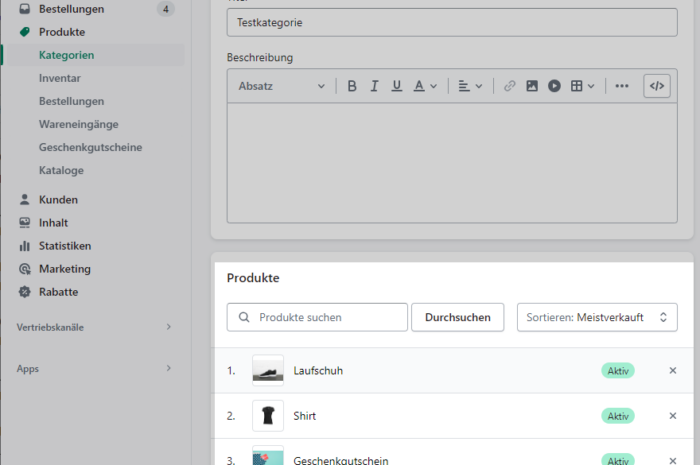Click the Aktiv badge for Shirt
700x465 pixels.
(x=618, y=416)
